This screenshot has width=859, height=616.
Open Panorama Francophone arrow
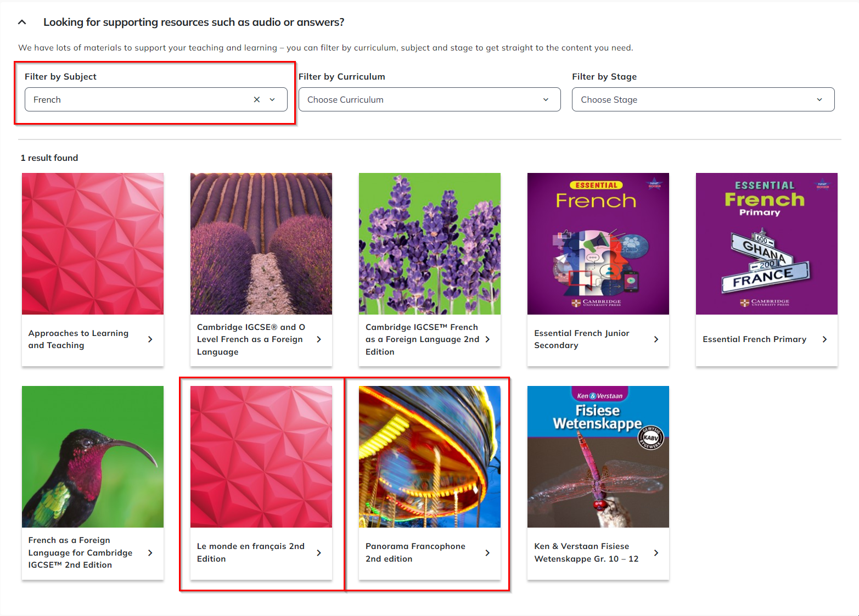tap(487, 553)
